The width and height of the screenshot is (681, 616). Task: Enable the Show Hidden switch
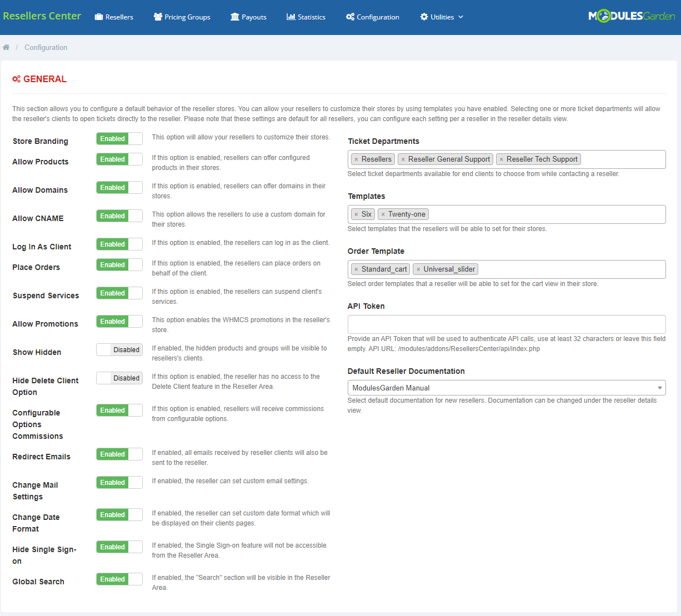pos(119,350)
